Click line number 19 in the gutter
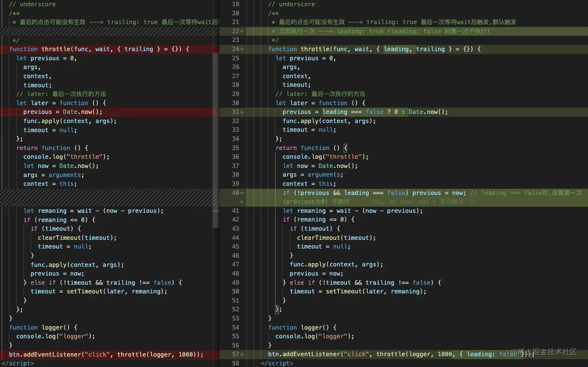The height and width of the screenshot is (367, 588). pyautogui.click(x=236, y=4)
